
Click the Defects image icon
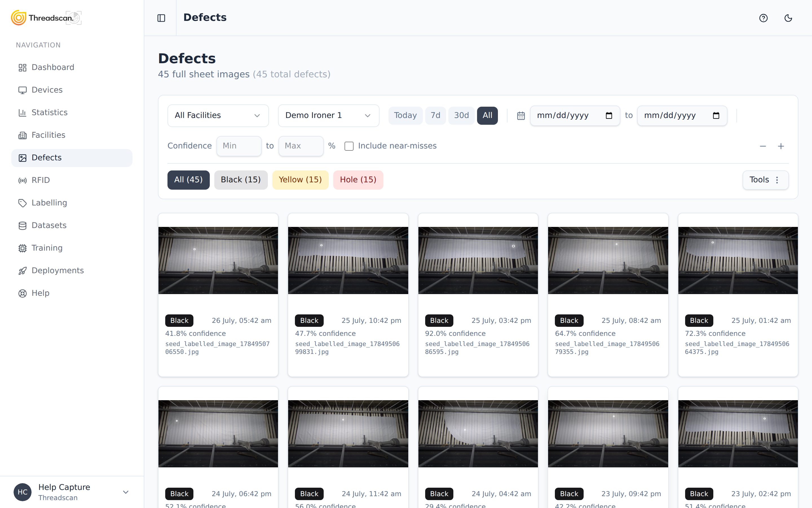tap(23, 158)
